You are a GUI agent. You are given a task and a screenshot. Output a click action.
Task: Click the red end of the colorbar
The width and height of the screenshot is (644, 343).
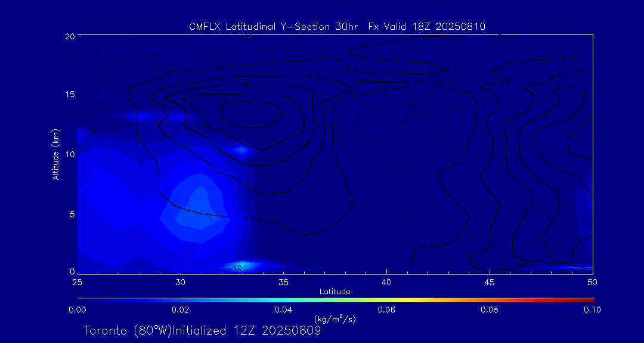coord(590,298)
